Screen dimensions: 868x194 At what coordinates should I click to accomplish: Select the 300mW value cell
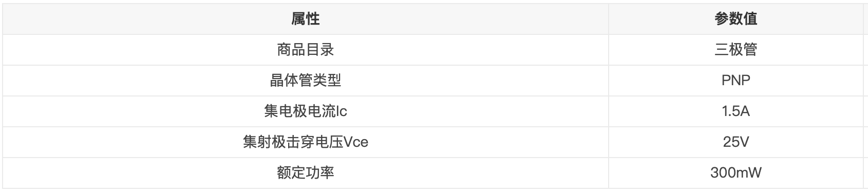tap(735, 172)
